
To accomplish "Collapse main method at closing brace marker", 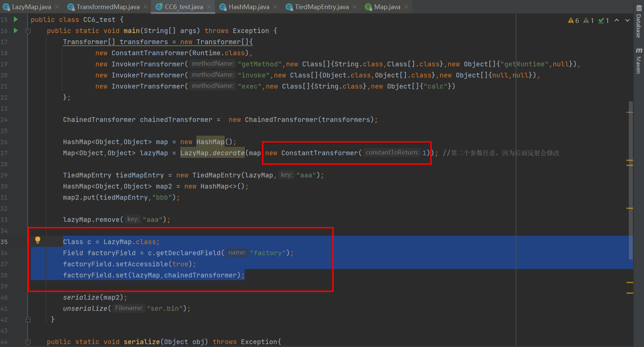I will coord(28,319).
